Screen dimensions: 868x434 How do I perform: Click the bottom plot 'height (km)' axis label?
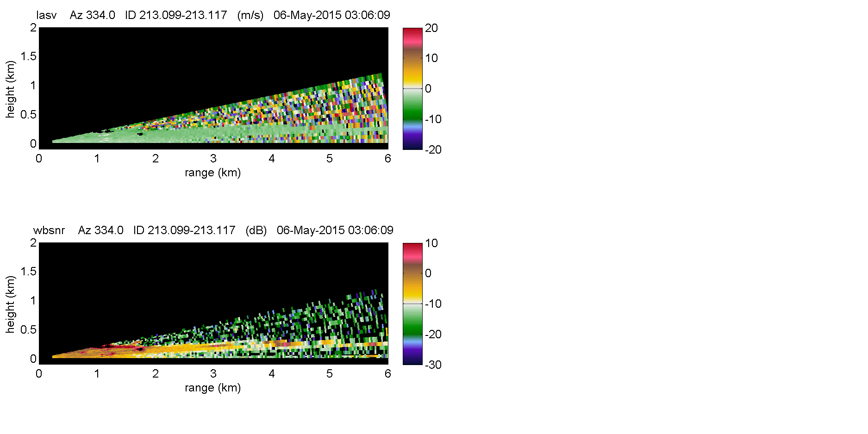pos(10,304)
